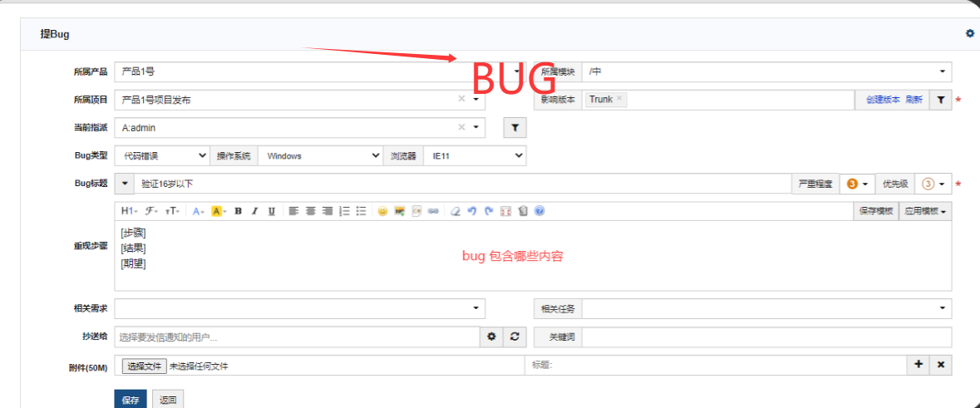
Task: Open the 相关任务 dropdown
Action: [x=767, y=308]
